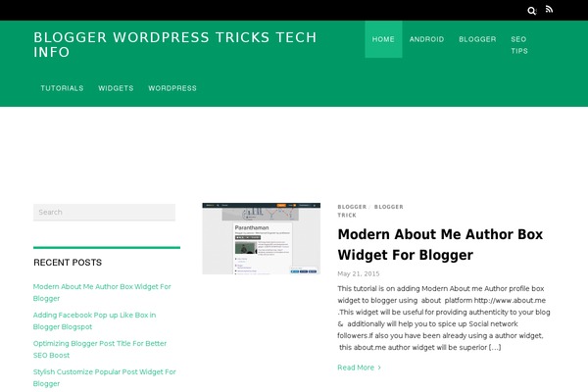
Task: Open the Widgets menu item
Action: (116, 88)
